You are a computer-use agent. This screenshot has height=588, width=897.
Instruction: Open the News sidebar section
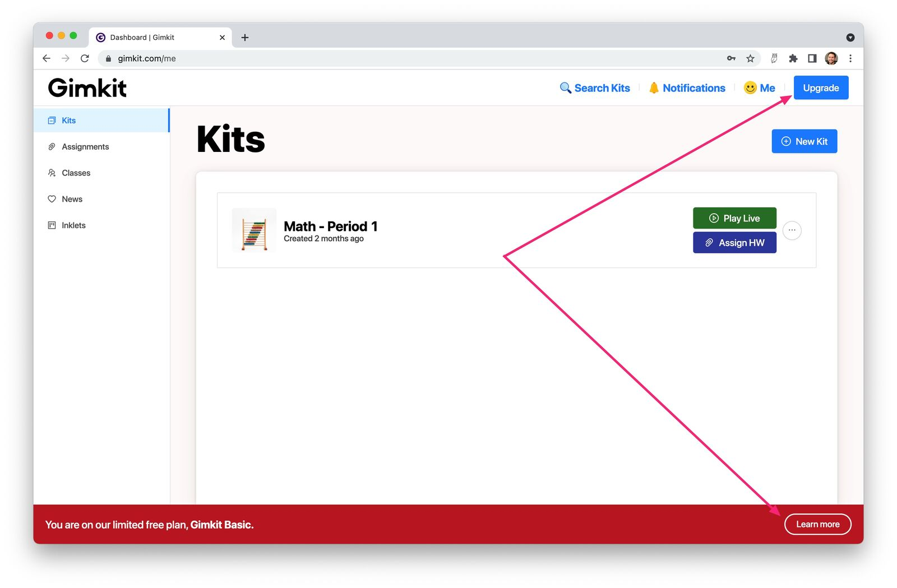[101, 199]
